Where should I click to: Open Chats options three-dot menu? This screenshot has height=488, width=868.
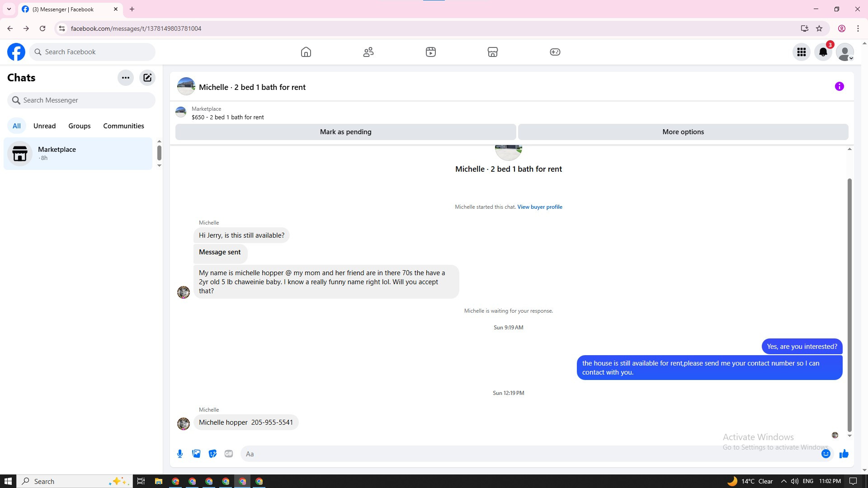tap(126, 78)
